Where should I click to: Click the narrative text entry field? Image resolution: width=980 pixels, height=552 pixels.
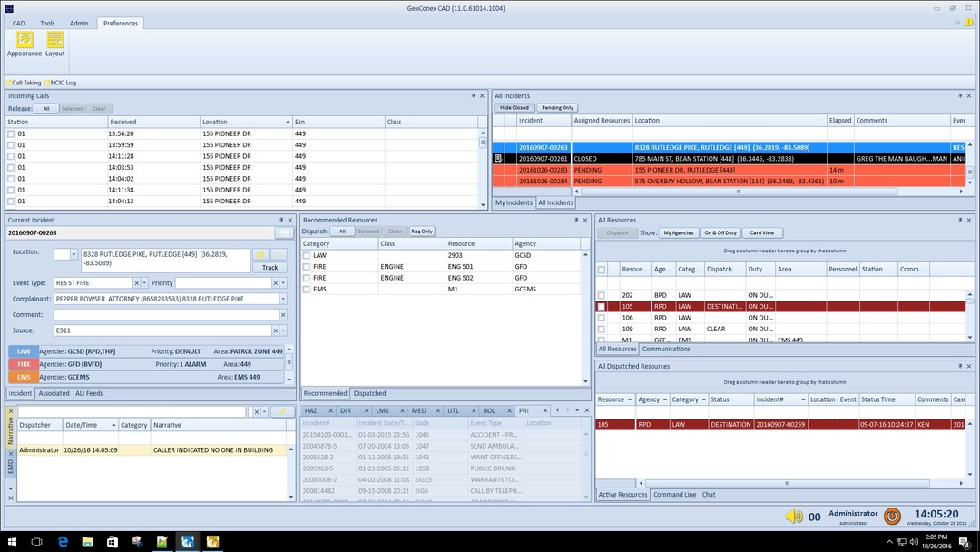132,411
